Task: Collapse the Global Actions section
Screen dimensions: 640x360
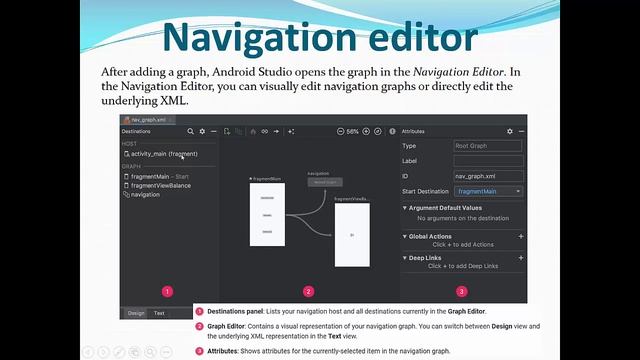Action: pyautogui.click(x=404, y=236)
